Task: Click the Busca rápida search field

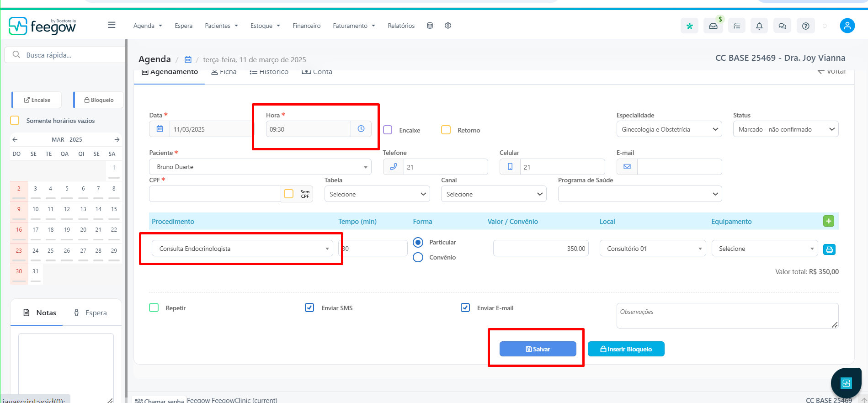Action: click(x=65, y=55)
